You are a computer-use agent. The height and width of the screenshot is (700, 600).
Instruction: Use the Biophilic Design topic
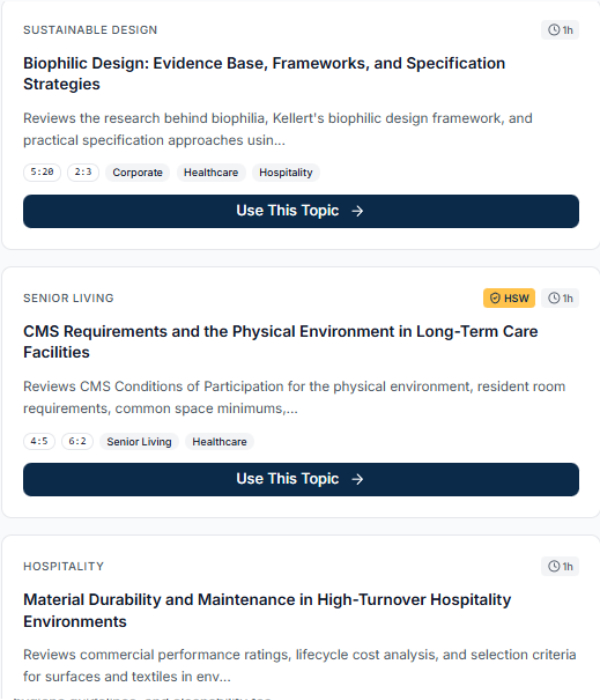(x=300, y=211)
